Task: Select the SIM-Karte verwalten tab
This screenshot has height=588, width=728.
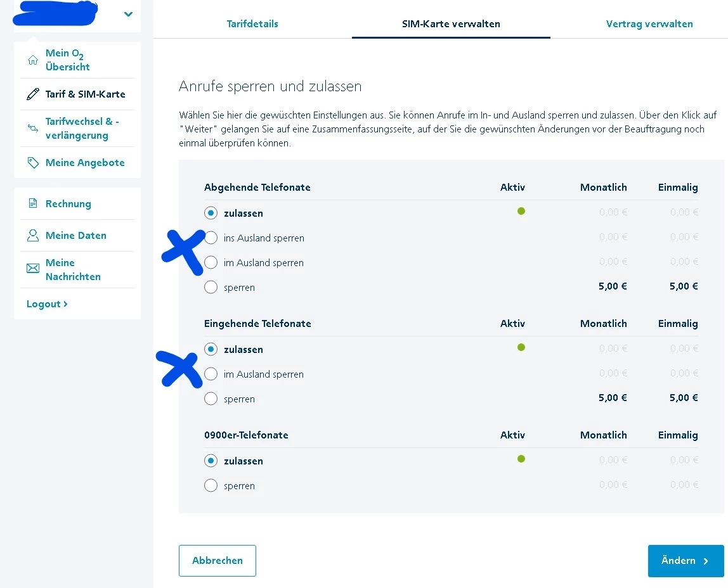Action: pyautogui.click(x=451, y=24)
